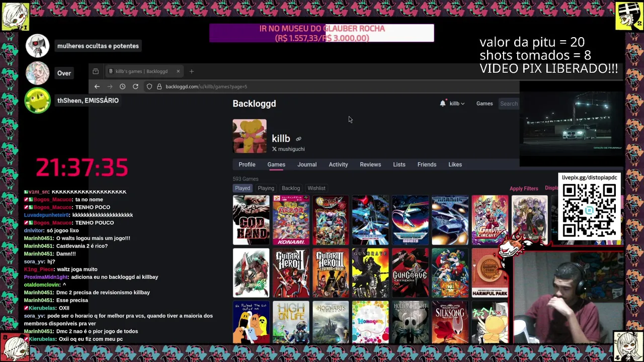Open the mushiguchi X profile link
This screenshot has height=362, width=644.
tap(291, 149)
